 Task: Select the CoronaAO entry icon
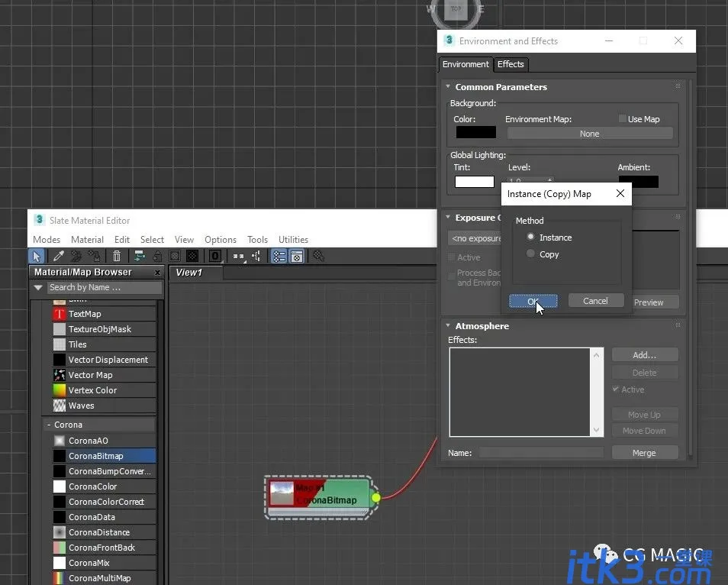coord(60,441)
